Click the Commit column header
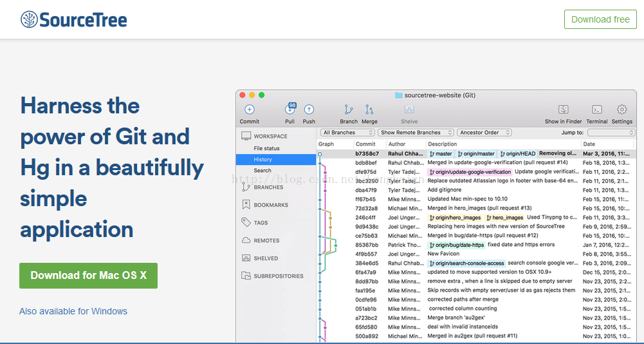Screen dimensions: 644x344 pos(365,144)
